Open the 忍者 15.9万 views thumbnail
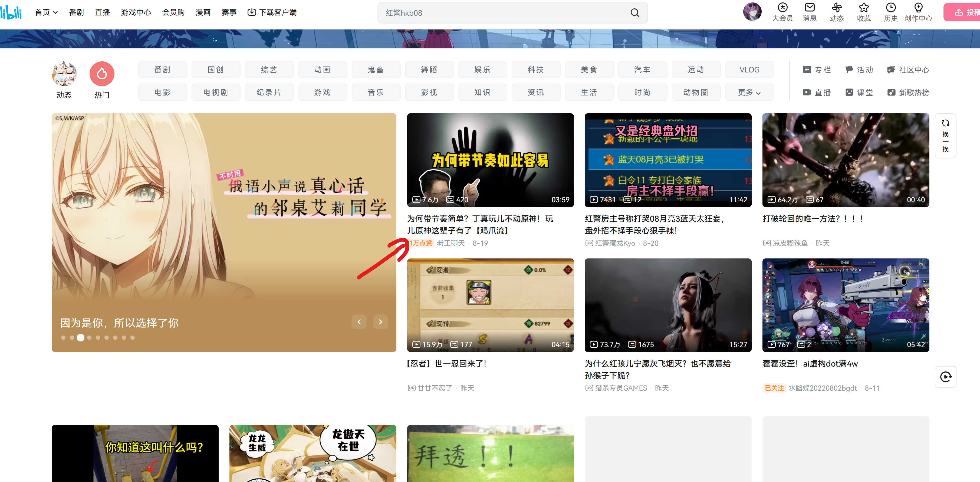This screenshot has height=482, width=980. [x=490, y=305]
